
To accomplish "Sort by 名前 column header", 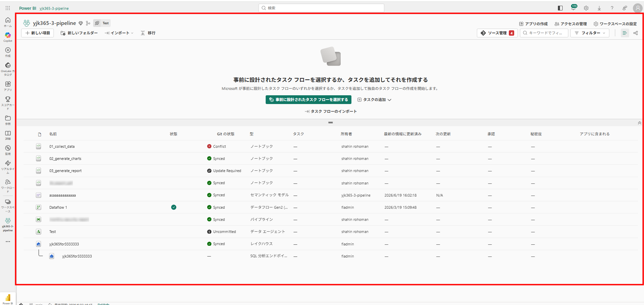I will point(53,134).
